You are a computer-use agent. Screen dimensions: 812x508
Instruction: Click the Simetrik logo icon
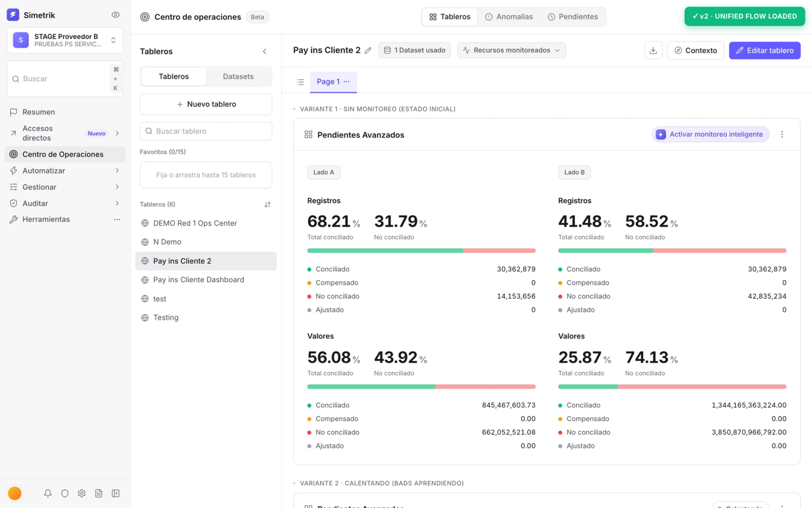(x=13, y=15)
